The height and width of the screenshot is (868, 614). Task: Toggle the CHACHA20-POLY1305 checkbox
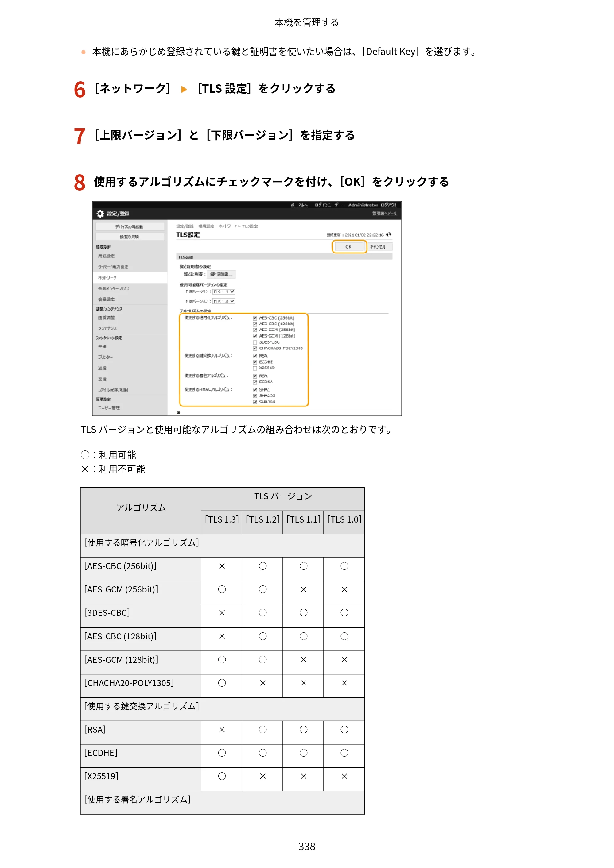pyautogui.click(x=255, y=348)
